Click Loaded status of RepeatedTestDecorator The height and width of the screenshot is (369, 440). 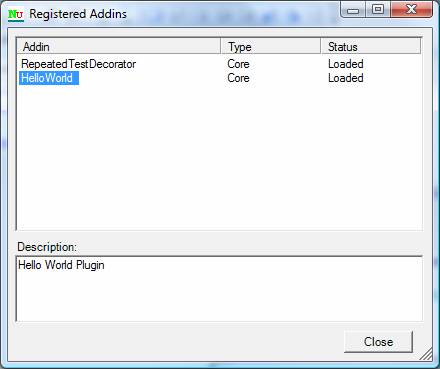[346, 64]
